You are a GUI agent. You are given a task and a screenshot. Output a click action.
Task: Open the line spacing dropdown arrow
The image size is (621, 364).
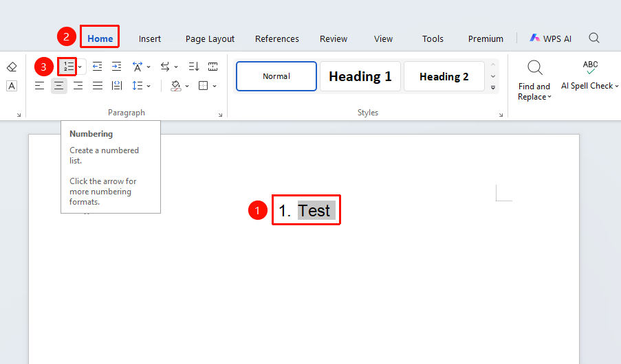(x=149, y=86)
